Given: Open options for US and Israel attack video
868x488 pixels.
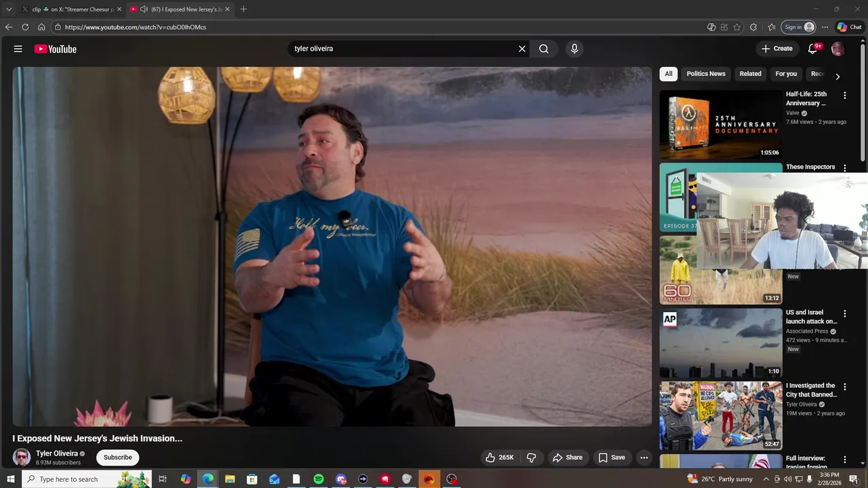Looking at the screenshot, I should click(844, 314).
